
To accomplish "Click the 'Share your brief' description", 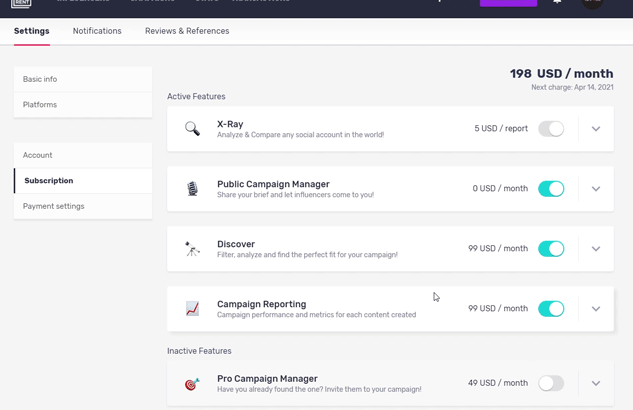I will pos(296,195).
